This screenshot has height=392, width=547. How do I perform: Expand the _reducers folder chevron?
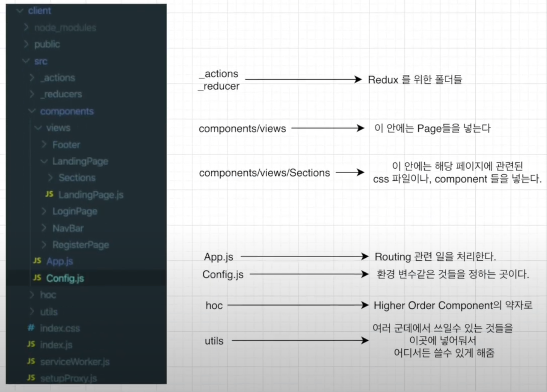click(32, 94)
